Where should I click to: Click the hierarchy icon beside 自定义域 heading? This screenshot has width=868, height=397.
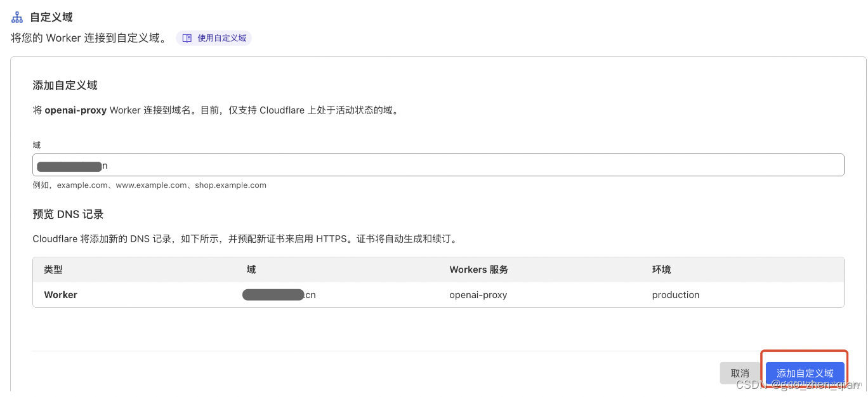17,16
